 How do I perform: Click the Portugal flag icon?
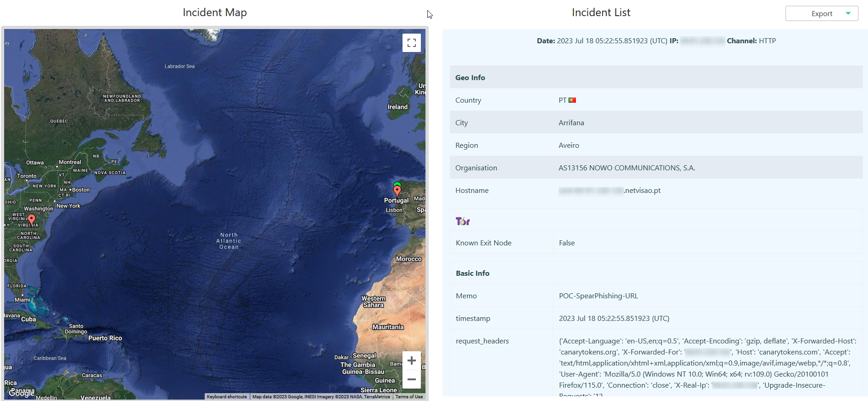point(572,100)
